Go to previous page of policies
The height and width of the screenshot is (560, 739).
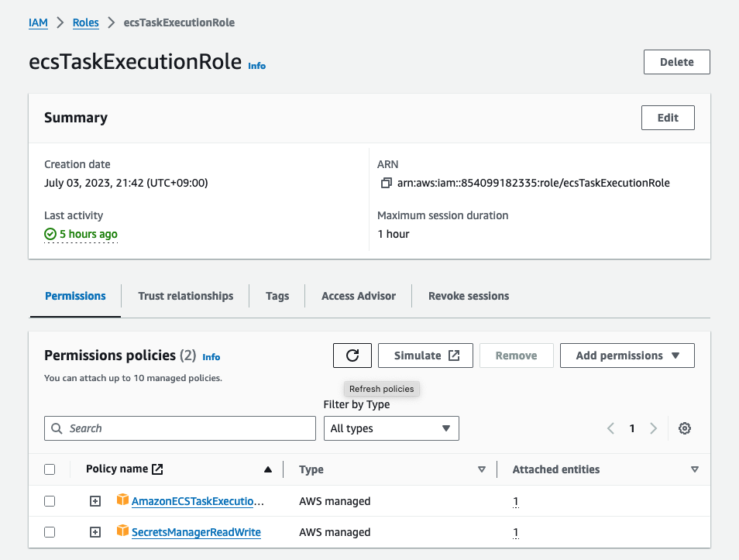coord(611,428)
